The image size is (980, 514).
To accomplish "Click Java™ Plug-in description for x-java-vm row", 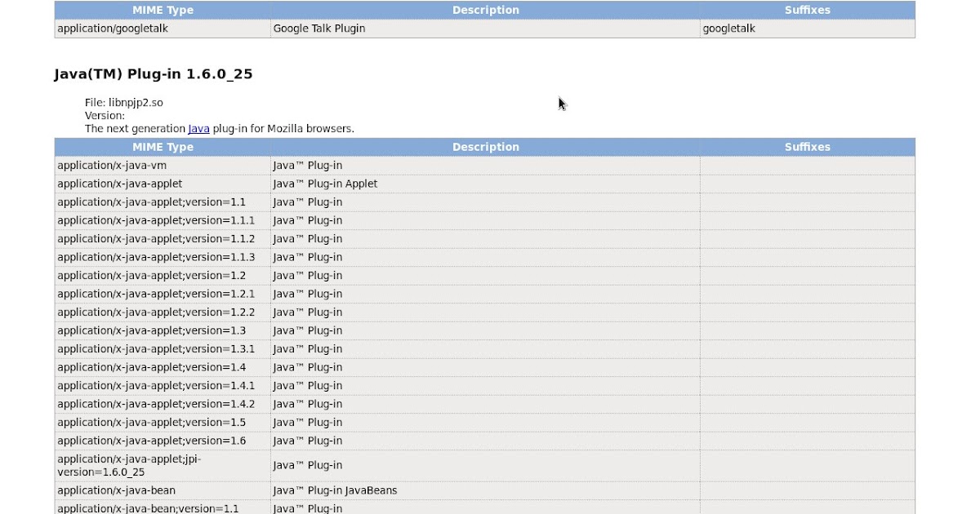I will [485, 166].
